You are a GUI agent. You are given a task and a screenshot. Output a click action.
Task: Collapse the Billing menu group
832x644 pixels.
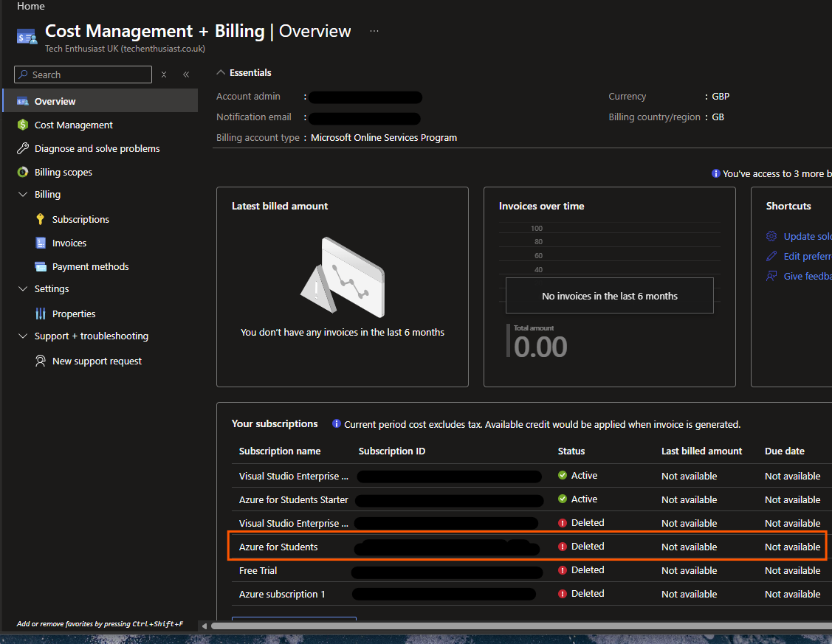(x=23, y=195)
